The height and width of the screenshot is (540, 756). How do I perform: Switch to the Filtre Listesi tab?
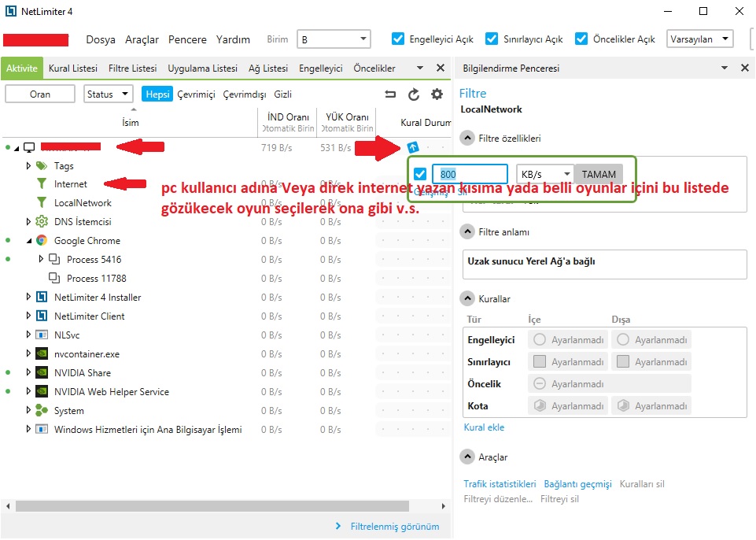(x=133, y=68)
